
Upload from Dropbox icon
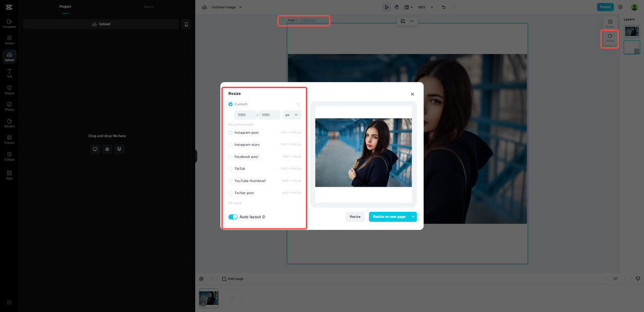click(x=119, y=149)
